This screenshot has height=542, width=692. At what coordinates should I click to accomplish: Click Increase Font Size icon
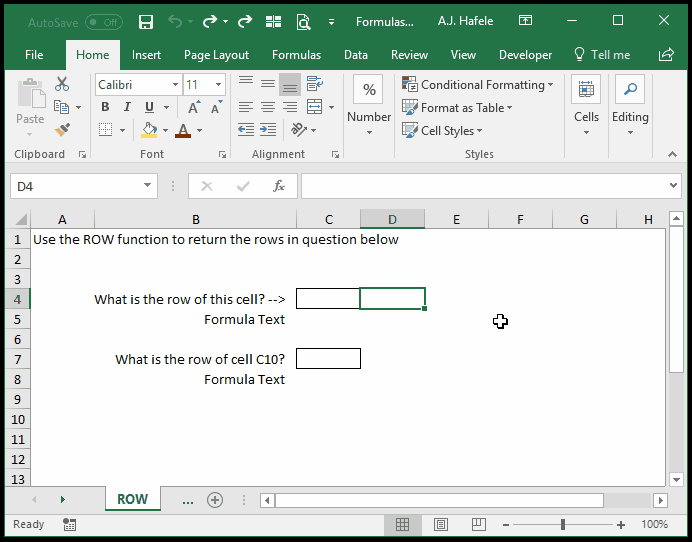coord(194,107)
